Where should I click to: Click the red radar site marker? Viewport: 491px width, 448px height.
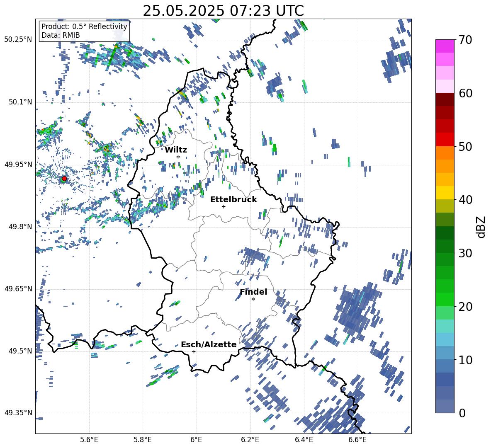pos(64,179)
